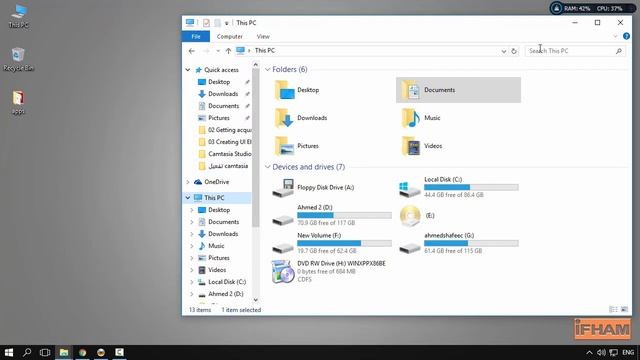Select the New Volume (F:) drive
This screenshot has height=360, width=640.
[x=331, y=243]
